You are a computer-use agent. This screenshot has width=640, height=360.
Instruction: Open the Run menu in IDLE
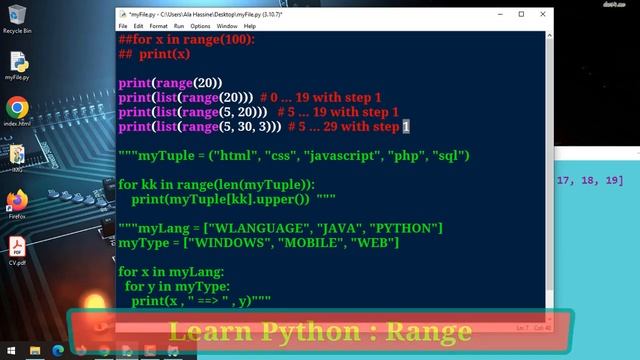(x=179, y=26)
